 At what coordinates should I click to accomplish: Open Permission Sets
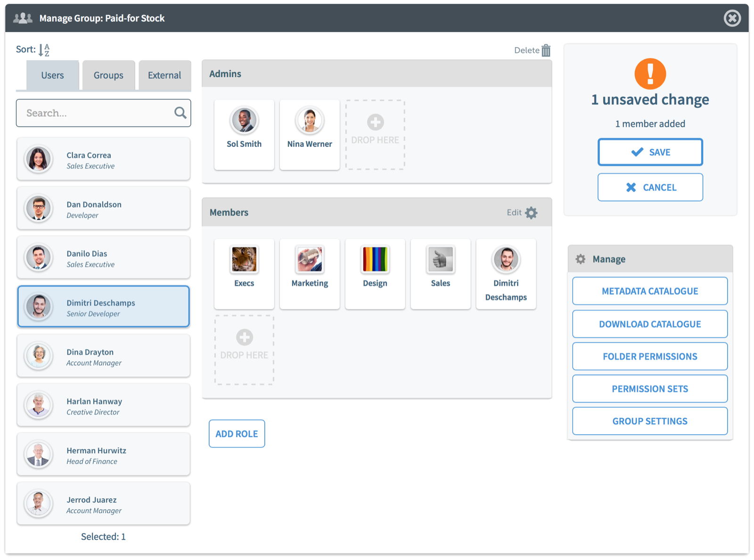650,389
